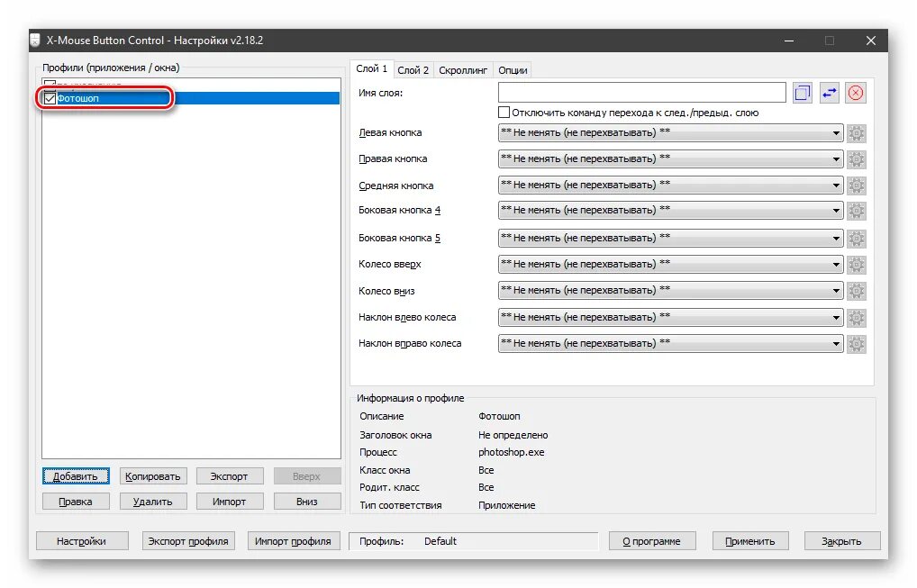Viewport: 917px width, 588px height.
Task: Open gear settings for Левая кнопка
Action: coord(857,133)
